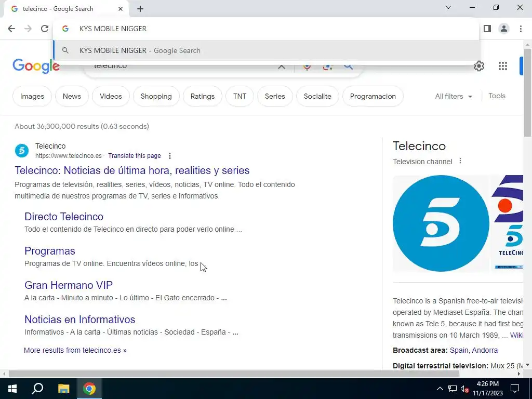Select the Series filter chip
Image resolution: width=532 pixels, height=399 pixels.
(x=275, y=96)
